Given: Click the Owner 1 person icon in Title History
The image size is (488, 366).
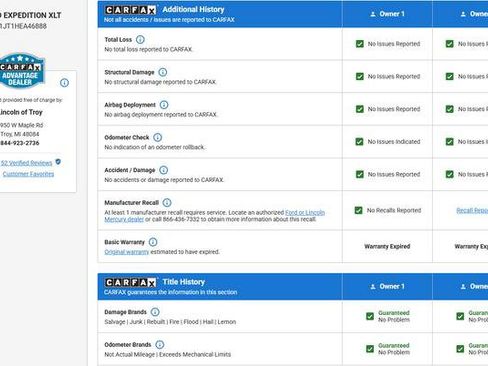Looking at the screenshot, I should click(373, 287).
